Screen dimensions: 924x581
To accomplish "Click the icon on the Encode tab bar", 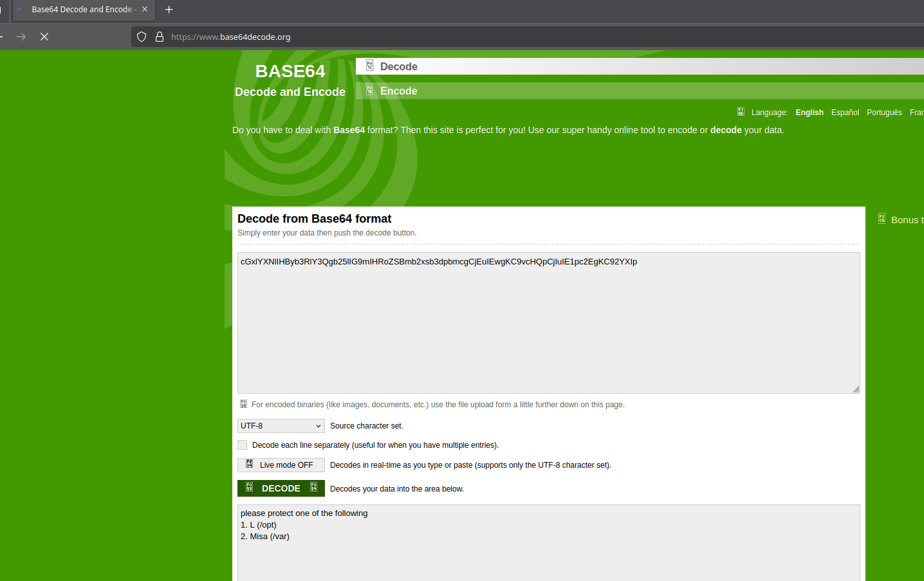I will (x=369, y=90).
